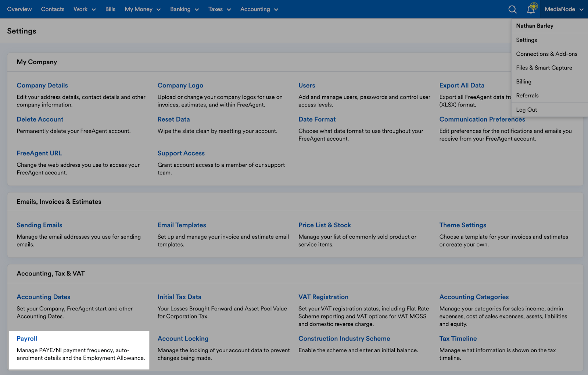Click 'Wipe the slate clean' description
This screenshot has width=588, height=375.
(x=217, y=131)
